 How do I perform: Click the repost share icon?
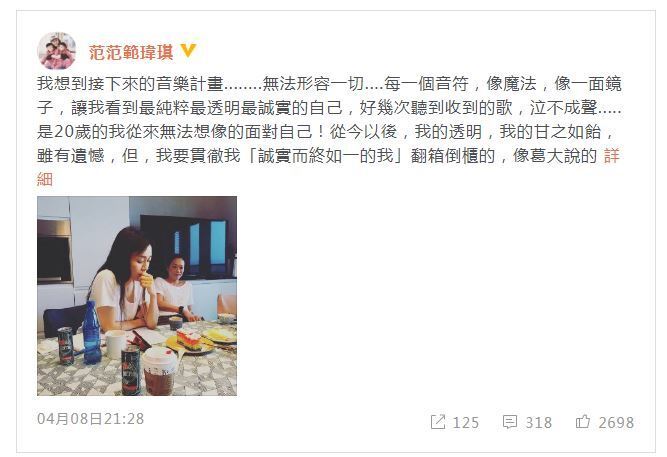[438, 422]
